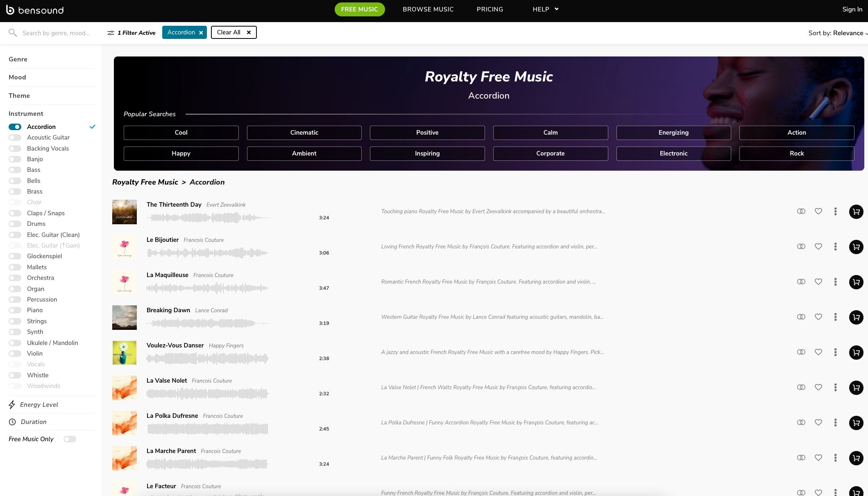Click the search magnifier icon
Viewport: 868px width, 496px height.
coord(13,33)
